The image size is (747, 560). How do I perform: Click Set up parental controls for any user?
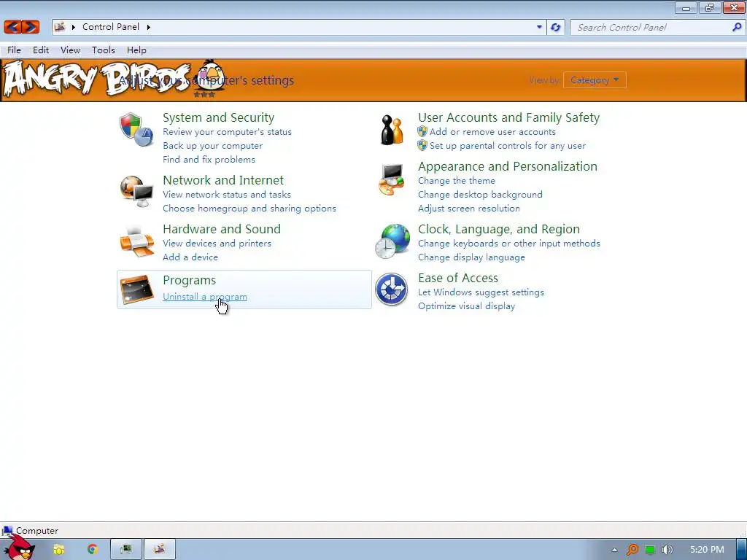coord(508,146)
